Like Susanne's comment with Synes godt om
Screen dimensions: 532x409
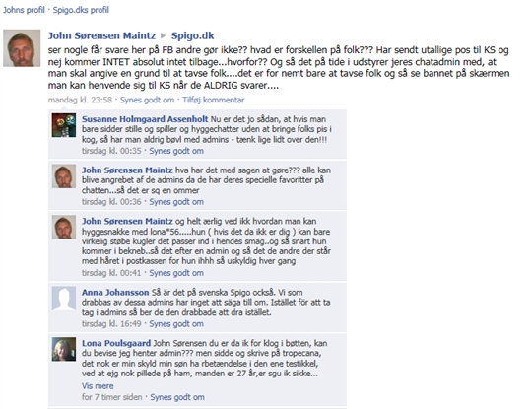[x=176, y=151]
